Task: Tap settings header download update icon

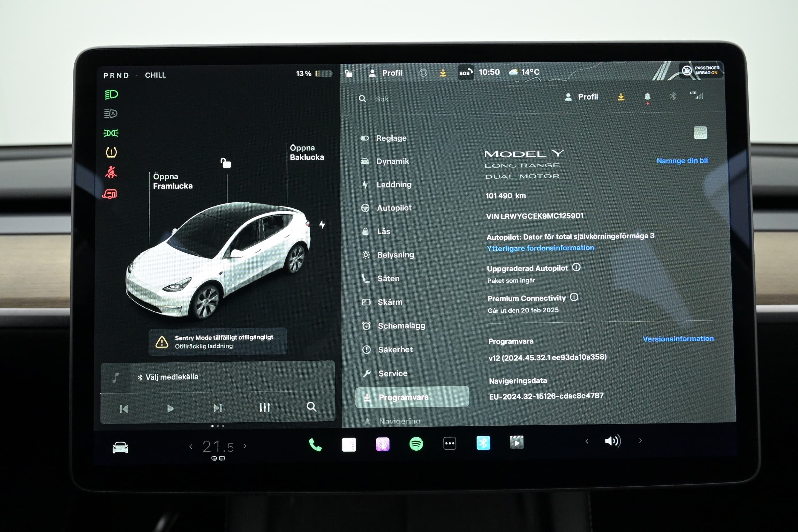Action: pyautogui.click(x=621, y=97)
